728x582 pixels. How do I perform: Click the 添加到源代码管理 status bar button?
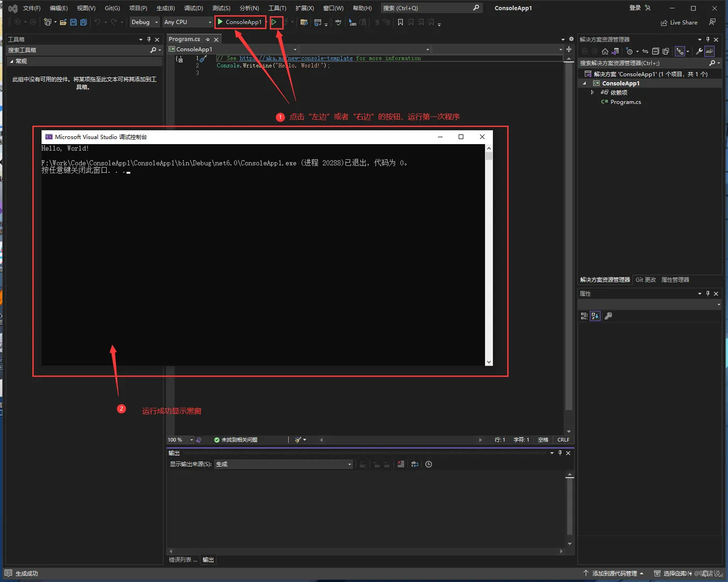[x=614, y=573]
